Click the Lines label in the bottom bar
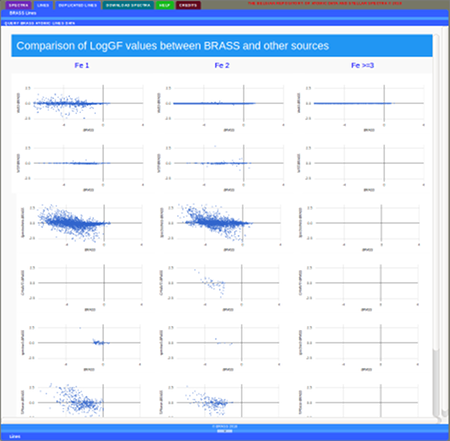Viewport: 450px width, 441px height. [15, 436]
